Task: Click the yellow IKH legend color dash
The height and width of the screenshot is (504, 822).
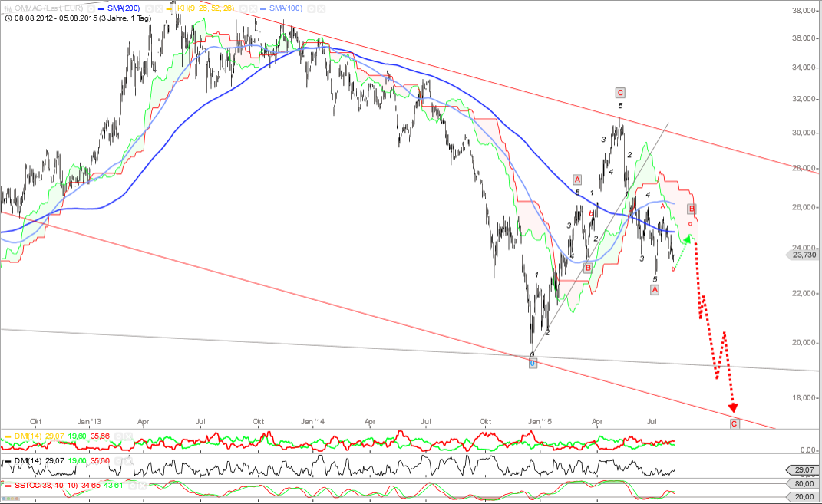Action: click(167, 8)
